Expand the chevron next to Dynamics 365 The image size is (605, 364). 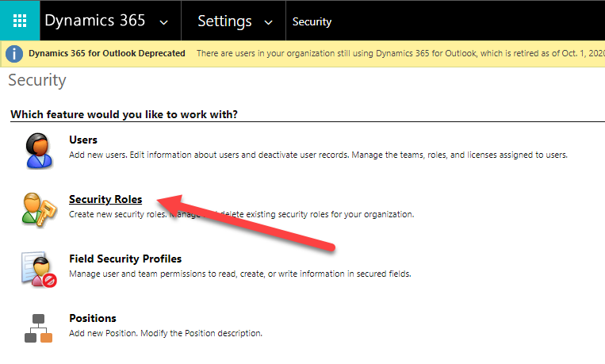coord(163,22)
